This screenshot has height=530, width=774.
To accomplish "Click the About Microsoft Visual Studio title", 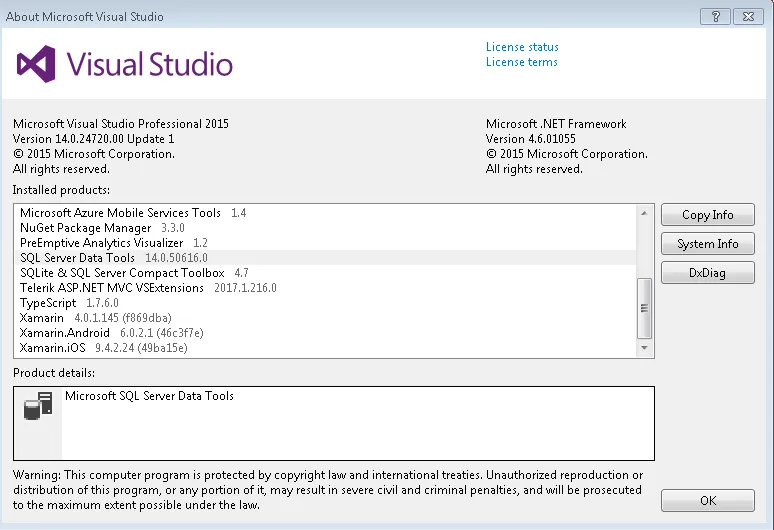I will (84, 17).
